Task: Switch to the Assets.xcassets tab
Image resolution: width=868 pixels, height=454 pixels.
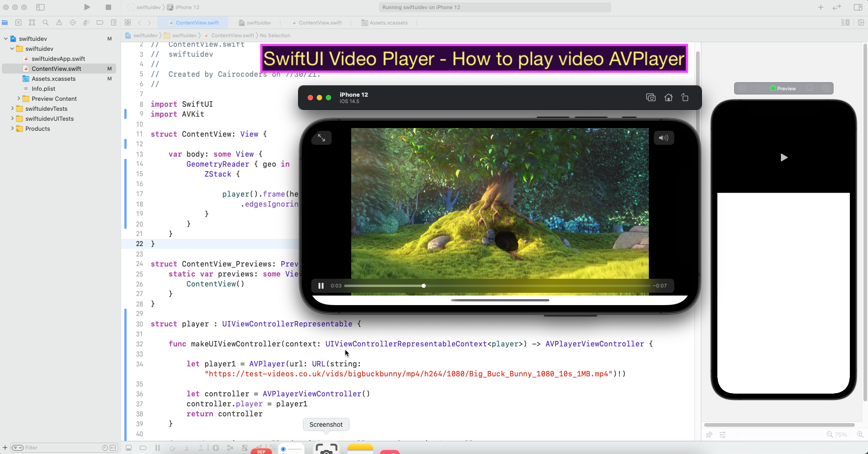Action: (x=385, y=23)
